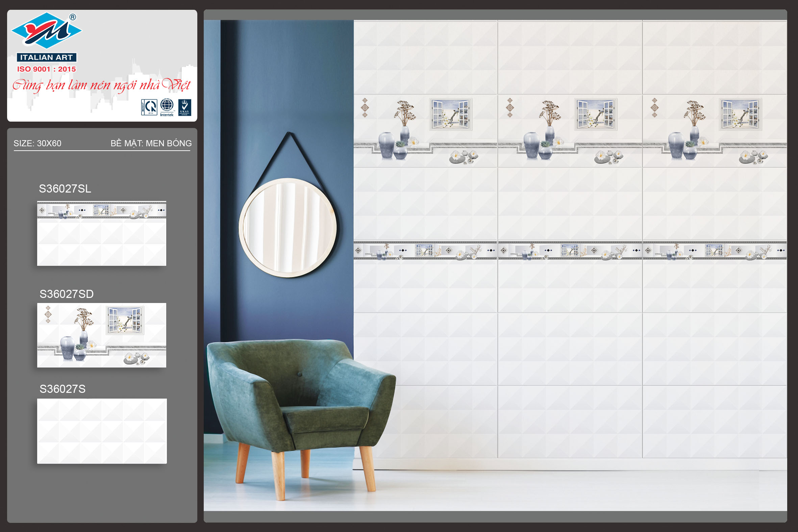Image resolution: width=798 pixels, height=532 pixels.
Task: Click the S36027S product code label
Action: [63, 389]
